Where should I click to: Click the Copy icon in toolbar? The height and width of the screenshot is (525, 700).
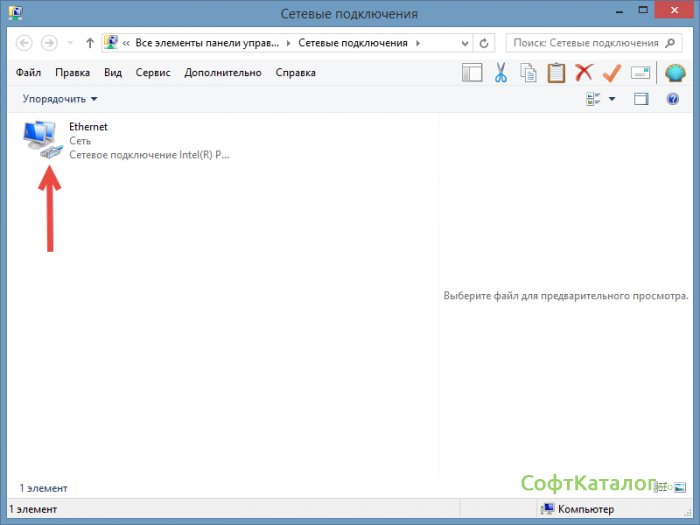coord(528,73)
